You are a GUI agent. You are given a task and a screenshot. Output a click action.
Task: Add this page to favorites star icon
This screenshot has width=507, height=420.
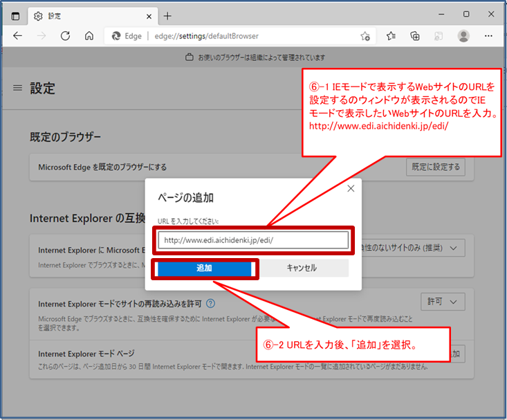(x=365, y=36)
